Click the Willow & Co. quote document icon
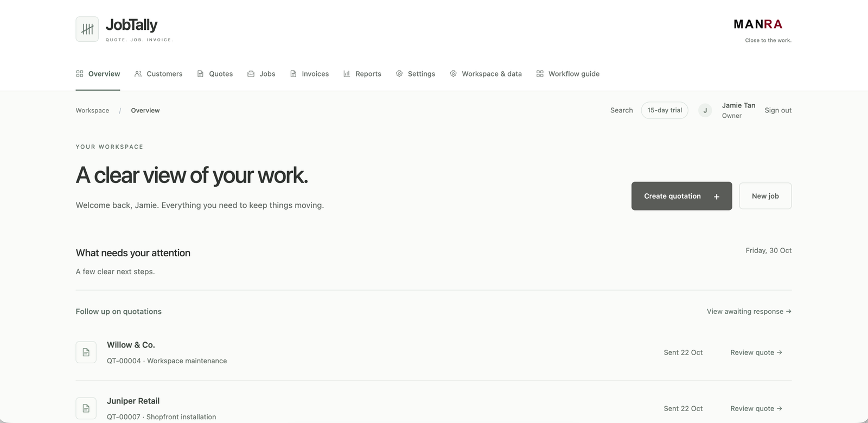Screen dimensions: 868x423 click(86, 352)
